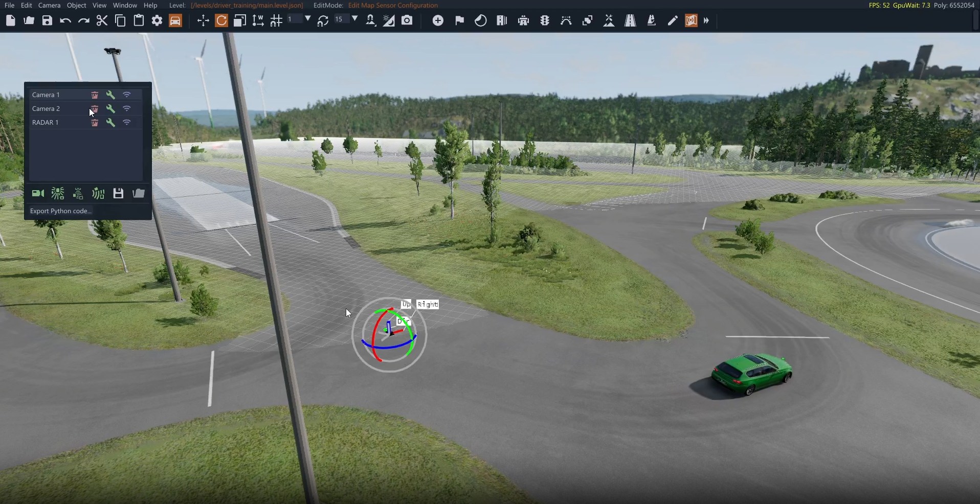The height and width of the screenshot is (504, 980).
Task: Open settings wrench for Camera 2
Action: coord(110,109)
